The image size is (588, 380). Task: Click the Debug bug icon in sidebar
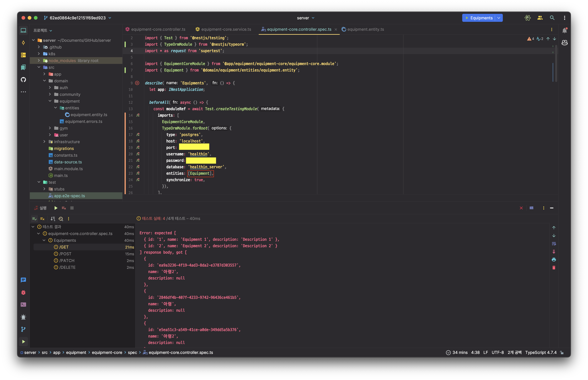pyautogui.click(x=23, y=292)
